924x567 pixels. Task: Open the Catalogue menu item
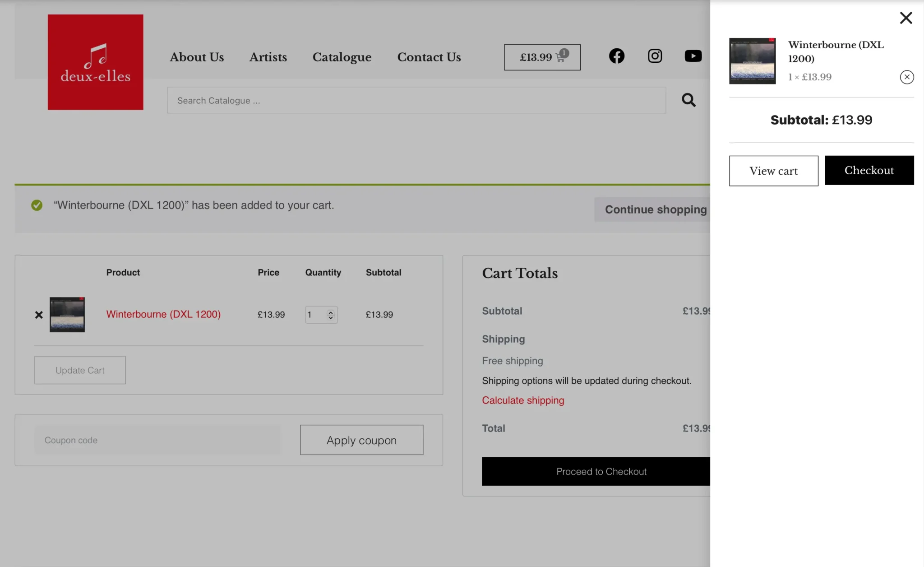click(342, 57)
